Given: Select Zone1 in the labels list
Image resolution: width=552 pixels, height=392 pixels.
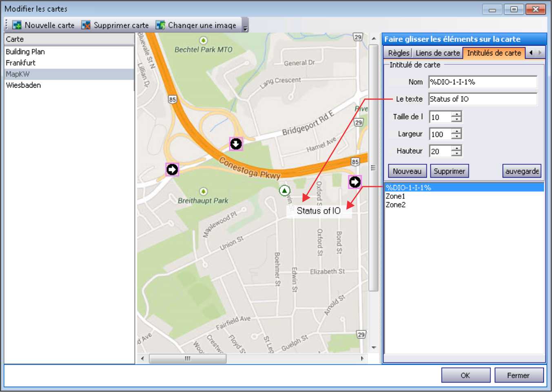Looking at the screenshot, I should 464,196.
